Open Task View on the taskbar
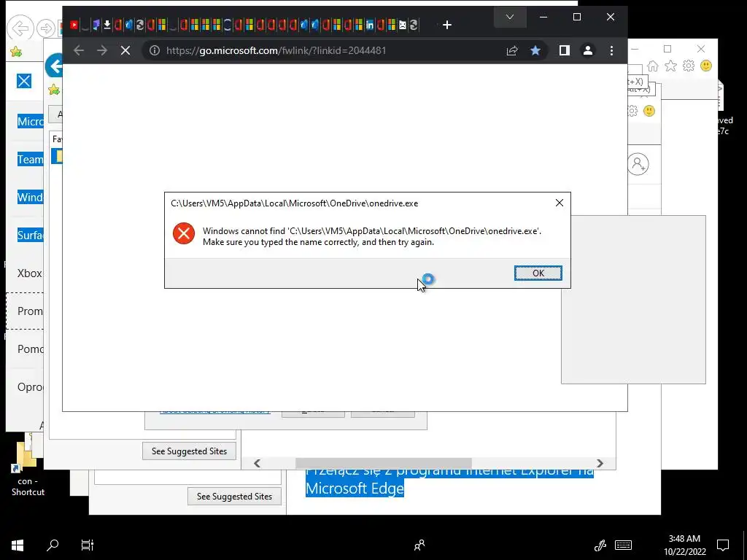The width and height of the screenshot is (747, 560). pyautogui.click(x=88, y=545)
